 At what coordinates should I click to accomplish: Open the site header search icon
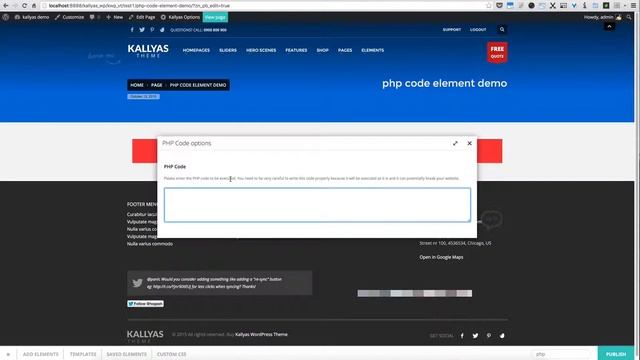click(x=502, y=29)
